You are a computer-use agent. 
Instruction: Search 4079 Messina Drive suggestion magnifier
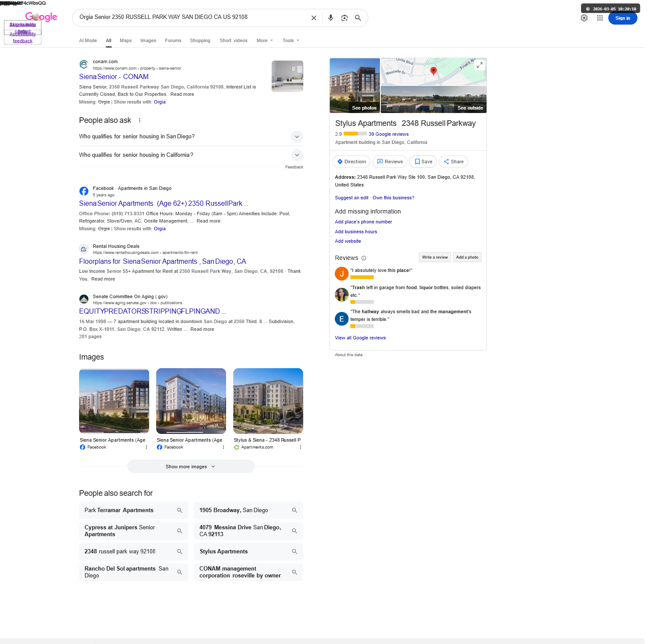294,531
